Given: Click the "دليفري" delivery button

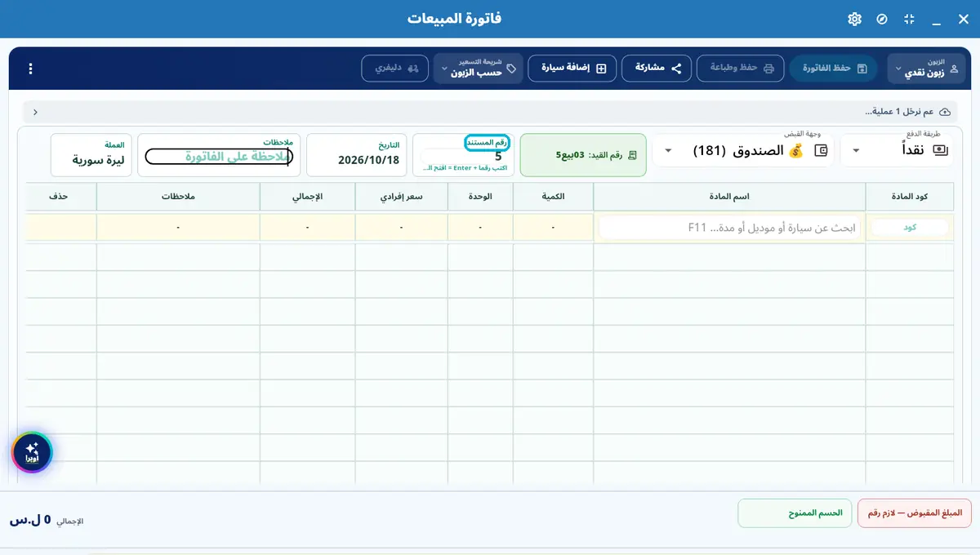Looking at the screenshot, I should click(396, 69).
